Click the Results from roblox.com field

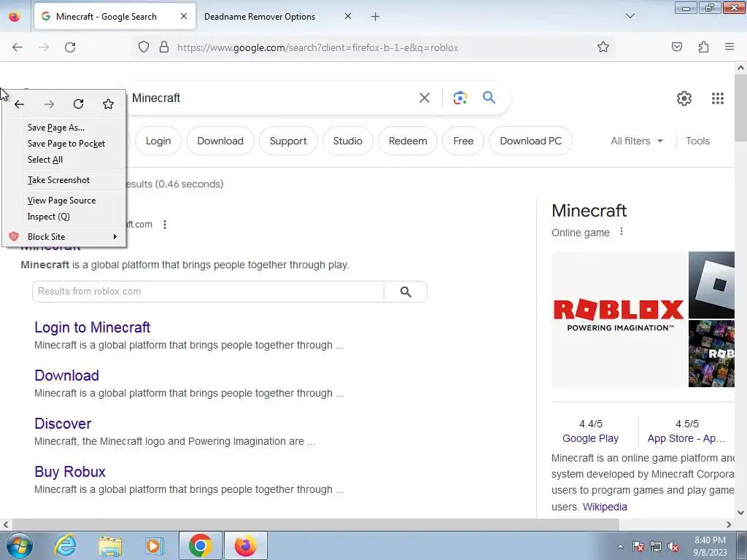click(x=208, y=292)
